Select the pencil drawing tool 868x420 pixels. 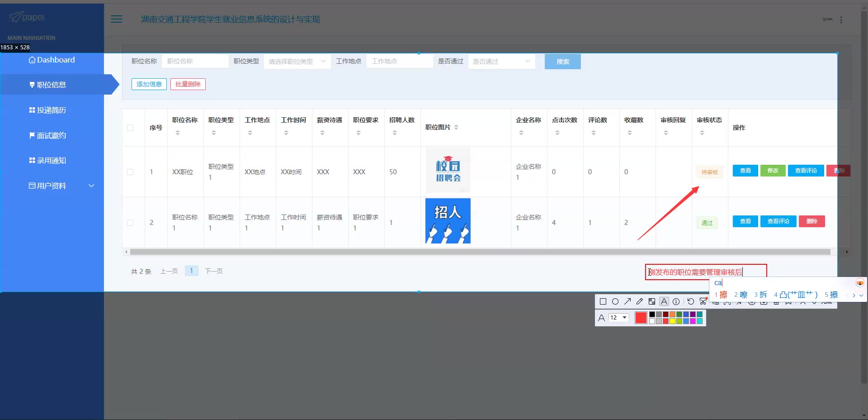pos(640,301)
